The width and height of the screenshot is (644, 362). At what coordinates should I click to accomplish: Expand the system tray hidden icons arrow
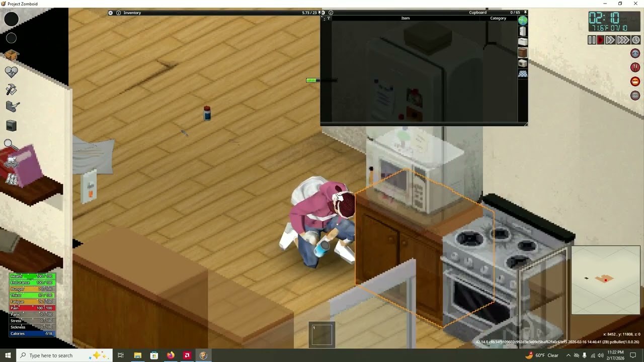568,355
